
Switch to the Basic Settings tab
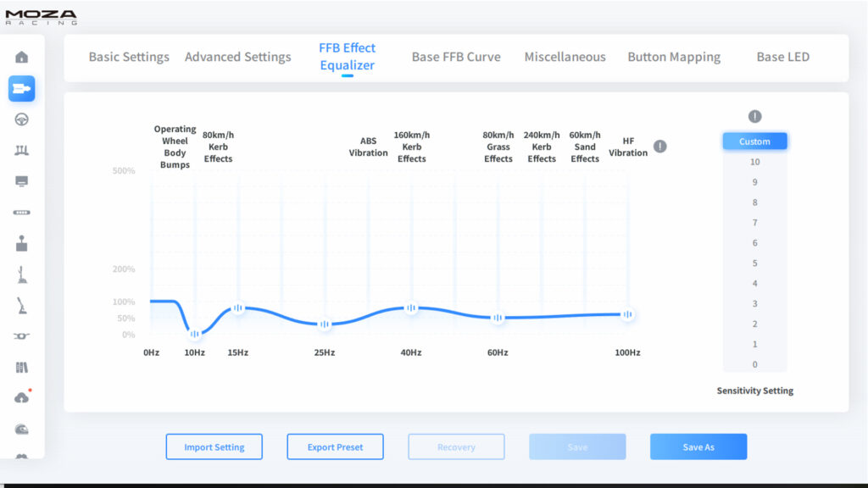pyautogui.click(x=128, y=57)
